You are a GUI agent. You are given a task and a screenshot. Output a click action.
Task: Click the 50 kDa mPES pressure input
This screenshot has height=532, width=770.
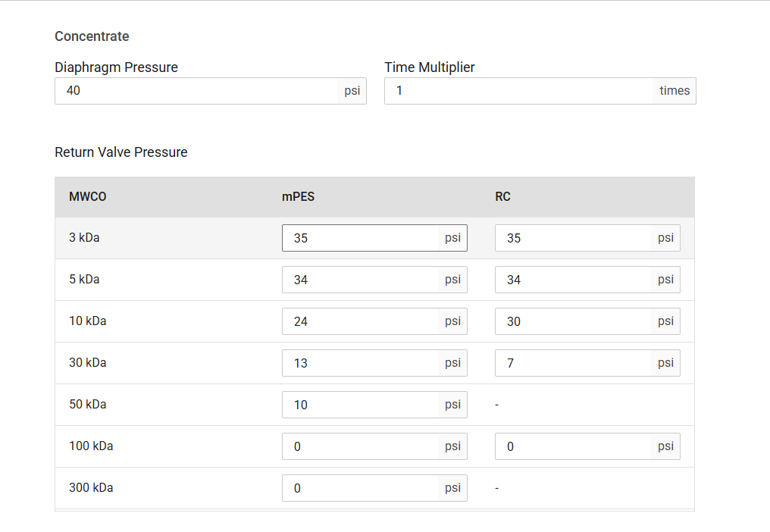coord(359,405)
